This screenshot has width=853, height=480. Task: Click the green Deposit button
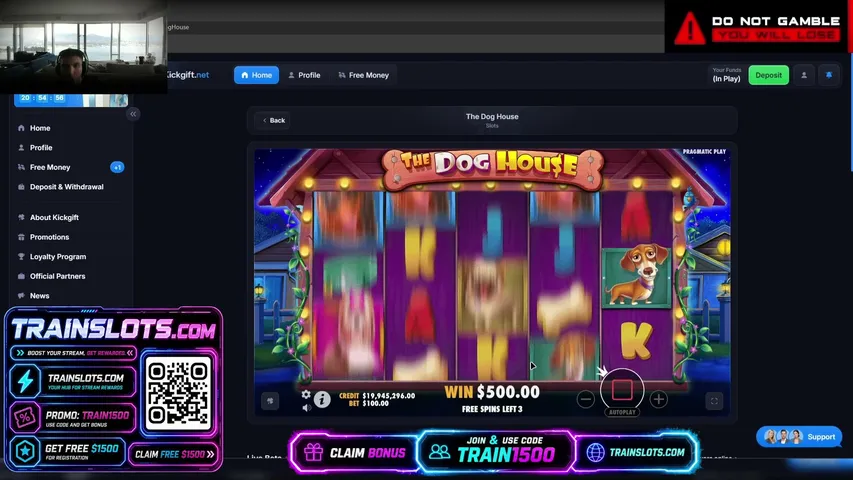768,75
